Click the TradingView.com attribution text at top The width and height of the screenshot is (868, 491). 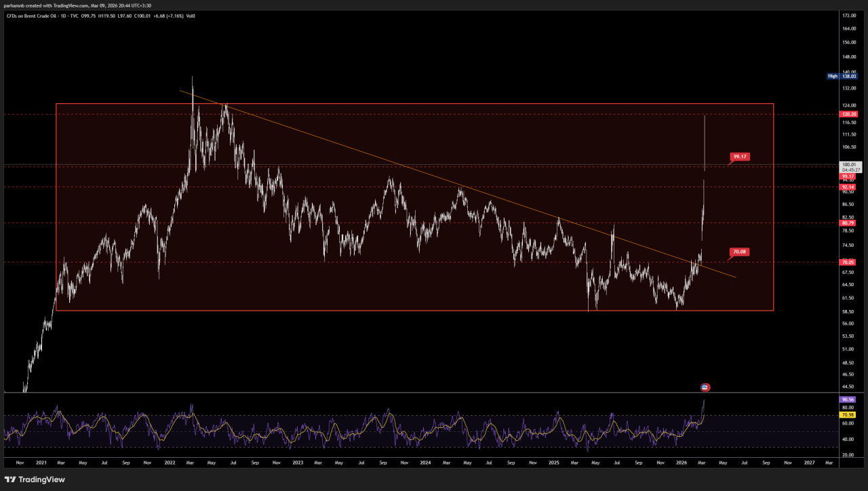[70, 5]
